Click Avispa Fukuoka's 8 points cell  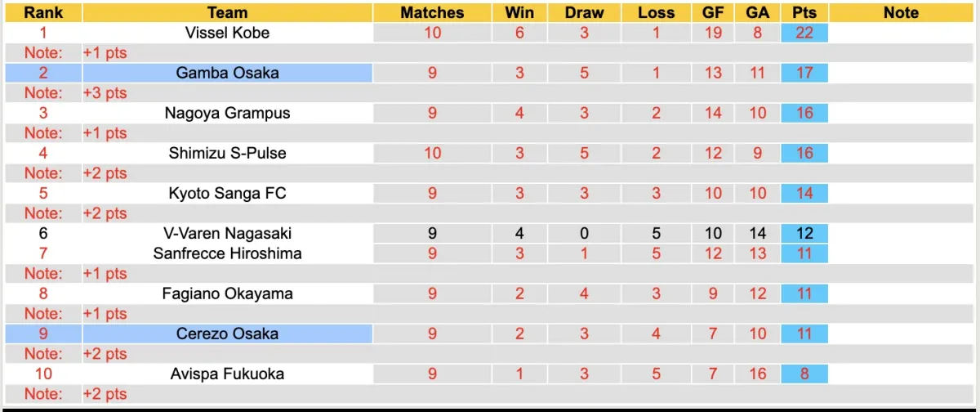point(804,374)
